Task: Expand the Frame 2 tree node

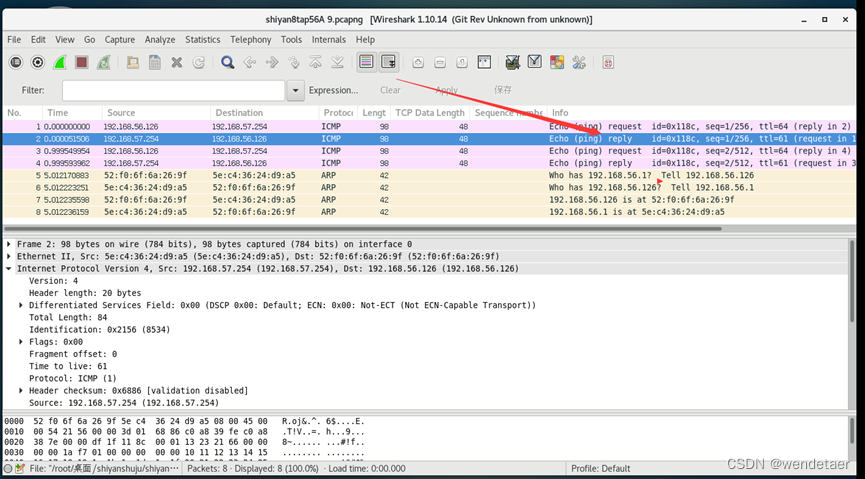Action: 9,244
